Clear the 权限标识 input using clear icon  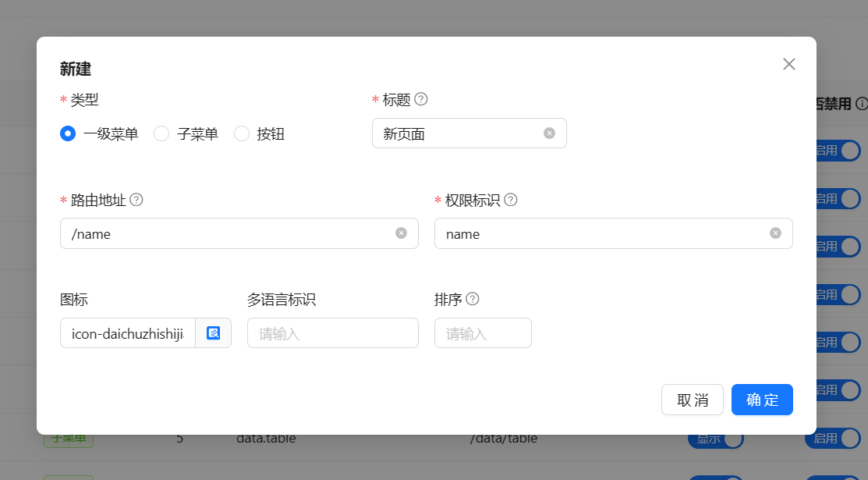(775, 233)
